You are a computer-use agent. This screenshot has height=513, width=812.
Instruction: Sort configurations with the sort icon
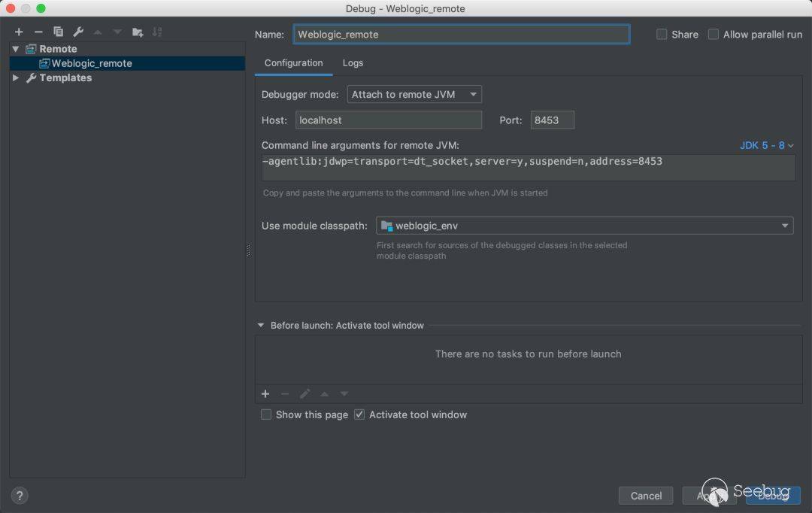pos(157,32)
